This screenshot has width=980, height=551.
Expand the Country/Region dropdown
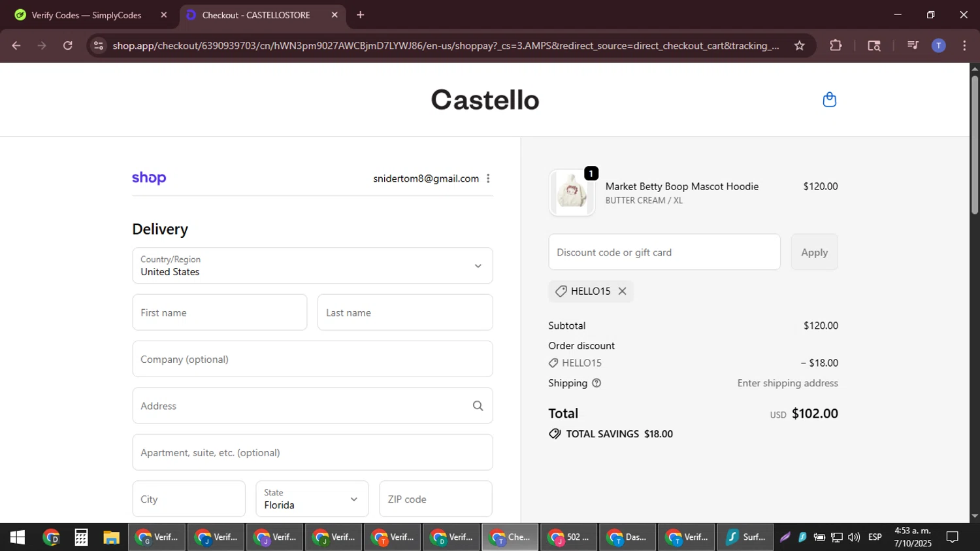(312, 265)
